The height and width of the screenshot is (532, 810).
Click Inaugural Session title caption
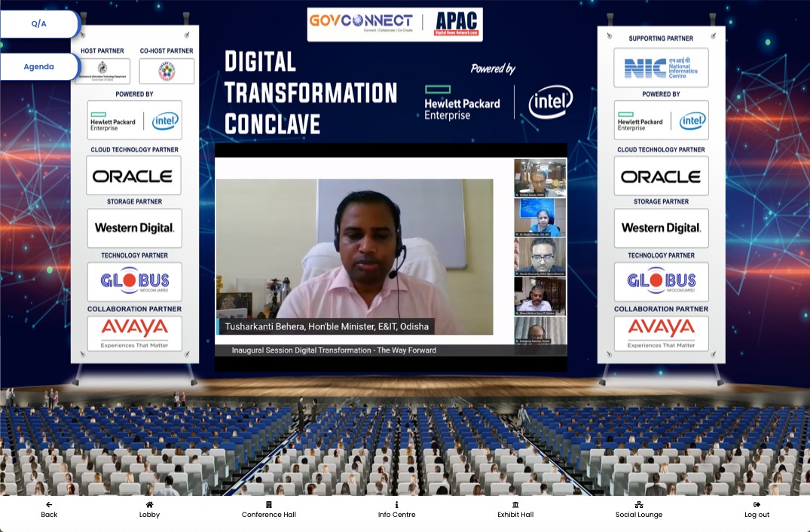[x=334, y=350]
